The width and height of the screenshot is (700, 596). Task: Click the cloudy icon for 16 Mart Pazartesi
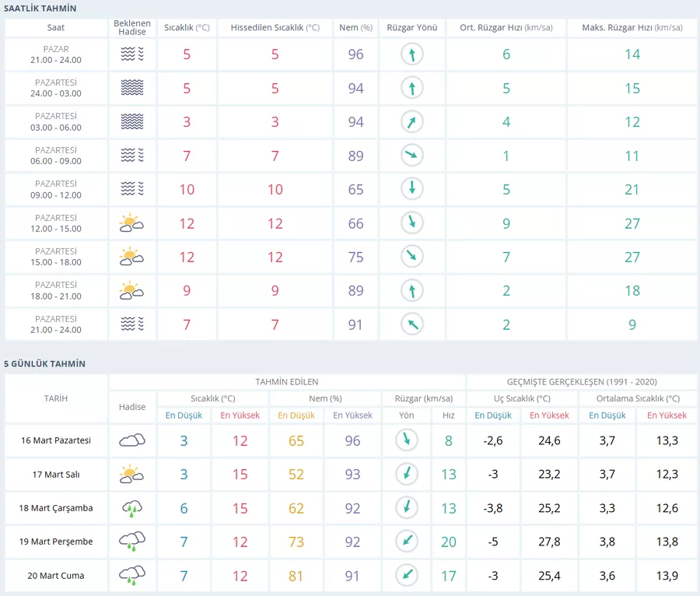coord(132,440)
